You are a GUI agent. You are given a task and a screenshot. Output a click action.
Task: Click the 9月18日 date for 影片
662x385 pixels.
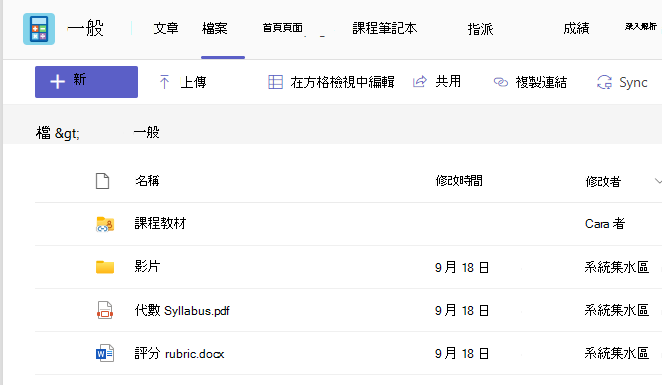(462, 267)
